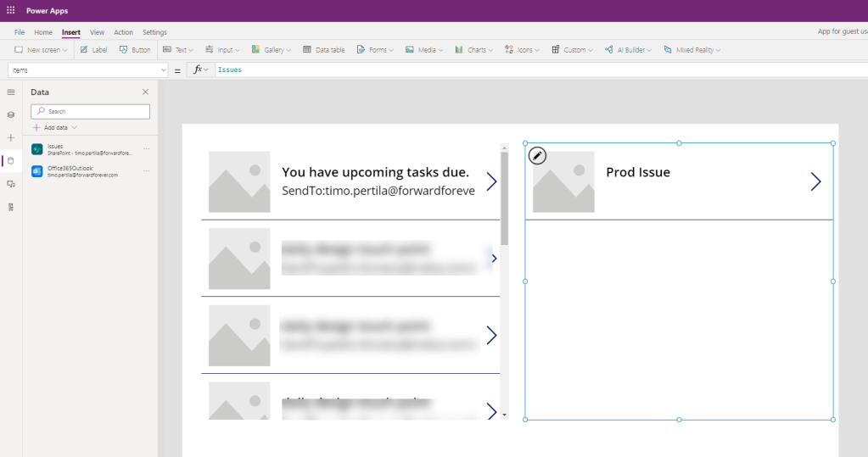Expand the Add data dropdown
This screenshot has height=457, width=868.
[55, 127]
